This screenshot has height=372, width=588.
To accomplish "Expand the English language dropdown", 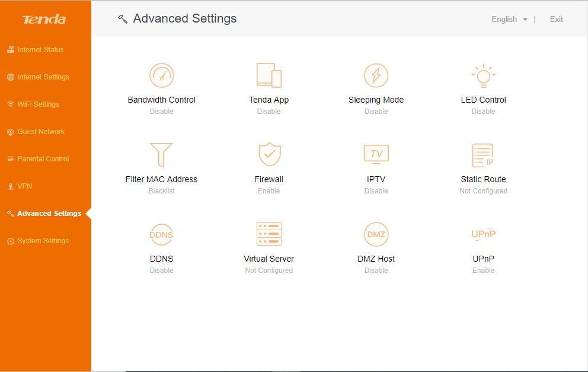I will 509,20.
